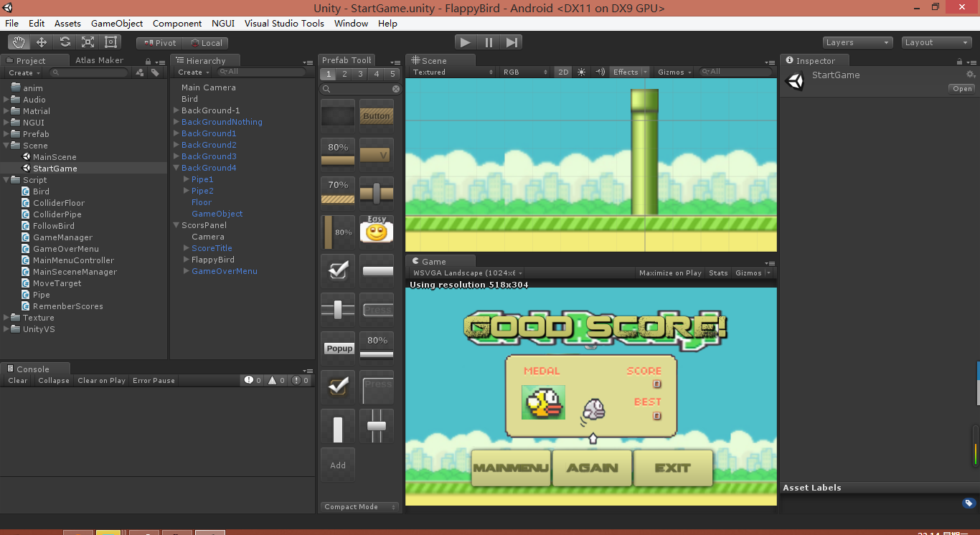
Task: Pause the game playback
Action: coord(489,42)
